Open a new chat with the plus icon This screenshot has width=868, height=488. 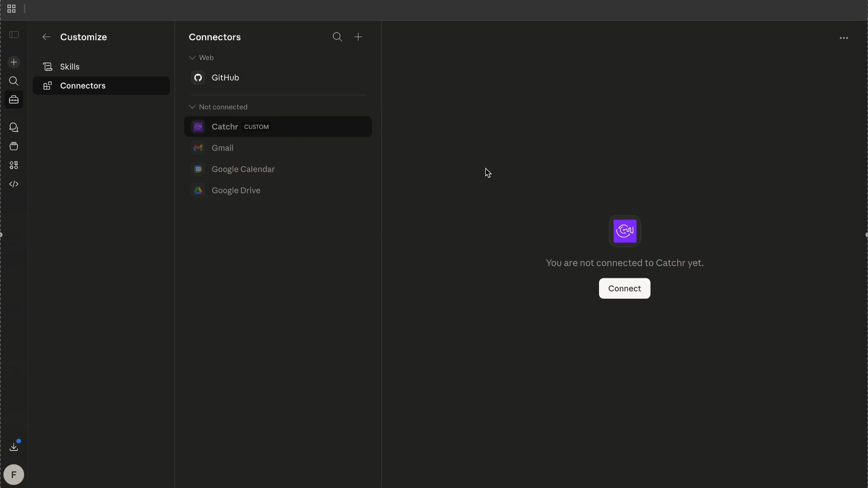[x=14, y=62]
